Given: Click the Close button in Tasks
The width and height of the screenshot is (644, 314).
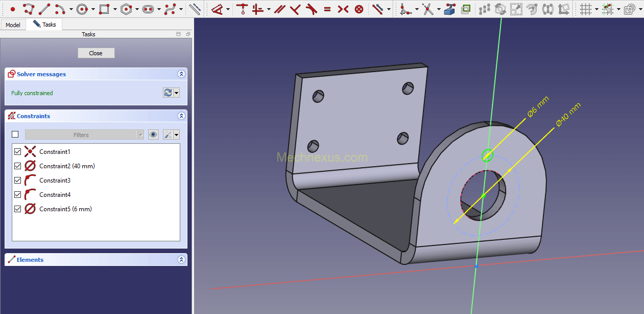Looking at the screenshot, I should [x=96, y=53].
